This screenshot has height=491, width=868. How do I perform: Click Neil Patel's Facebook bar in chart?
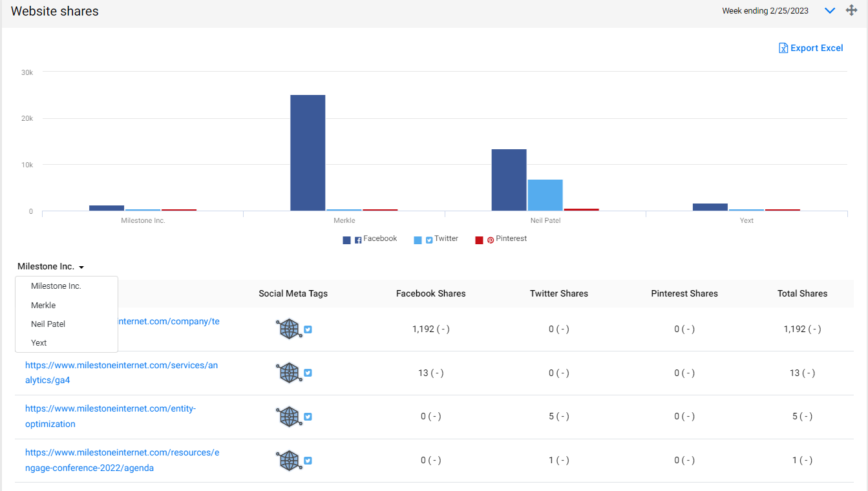tap(509, 180)
